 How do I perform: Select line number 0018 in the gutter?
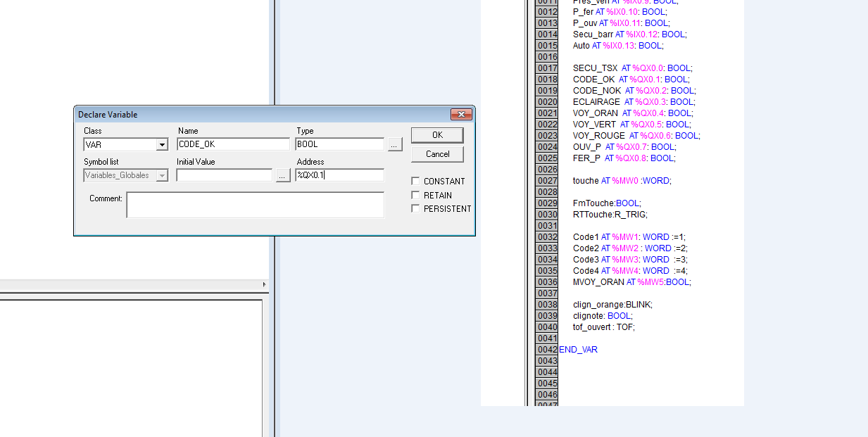click(547, 80)
